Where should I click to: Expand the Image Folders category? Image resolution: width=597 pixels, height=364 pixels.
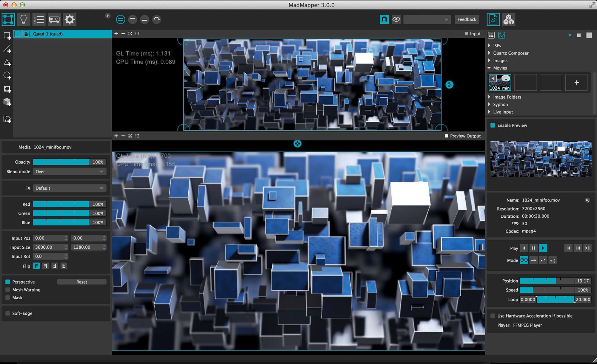[x=489, y=97]
